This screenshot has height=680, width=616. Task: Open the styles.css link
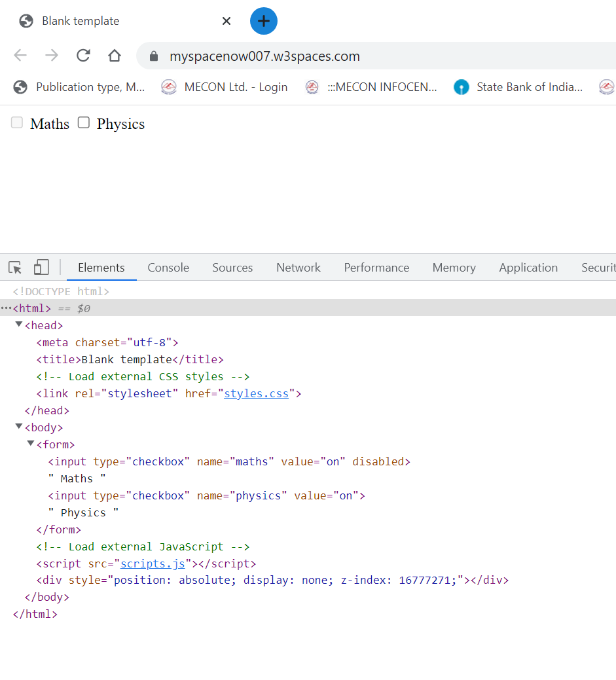pos(256,393)
